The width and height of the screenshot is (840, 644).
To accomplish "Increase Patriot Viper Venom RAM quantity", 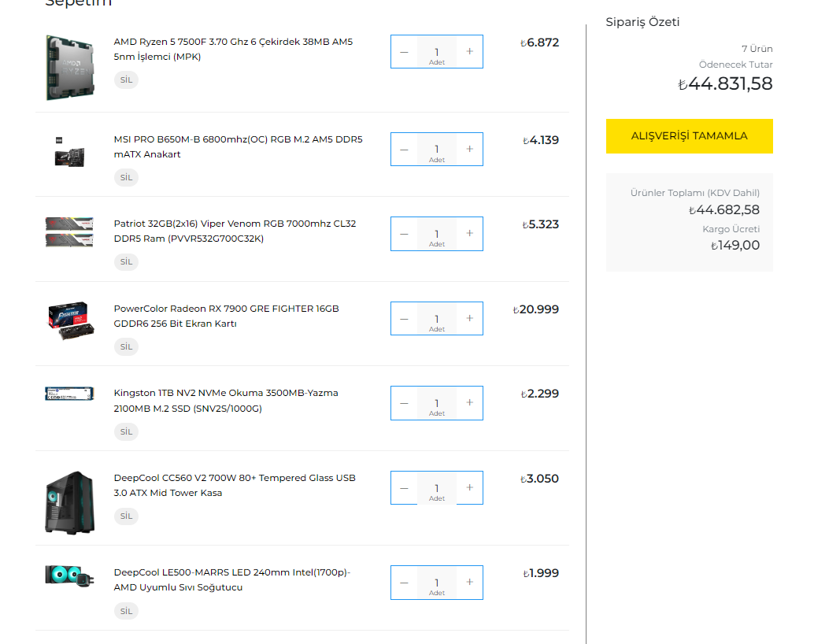I will tap(470, 233).
